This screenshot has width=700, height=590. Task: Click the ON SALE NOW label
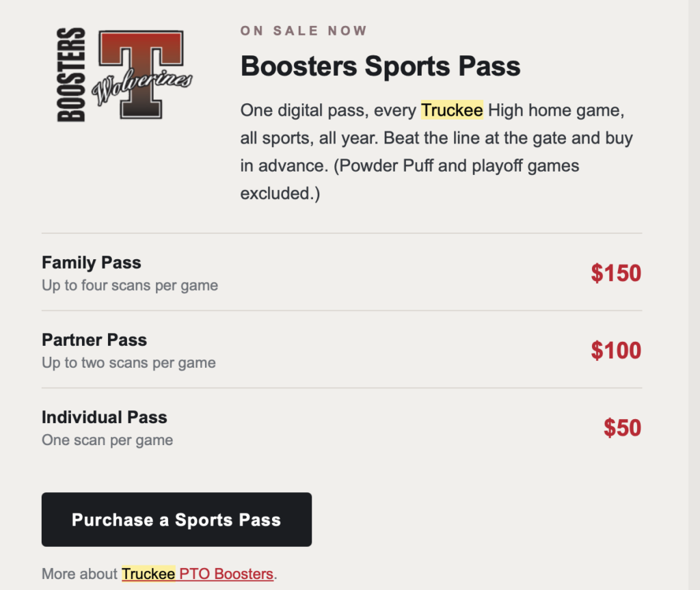(304, 31)
